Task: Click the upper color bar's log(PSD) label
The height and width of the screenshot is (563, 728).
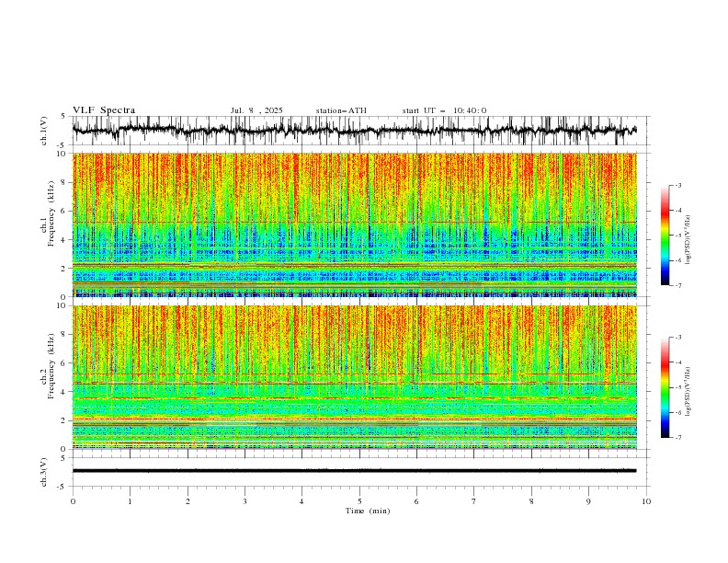Action: (688, 240)
